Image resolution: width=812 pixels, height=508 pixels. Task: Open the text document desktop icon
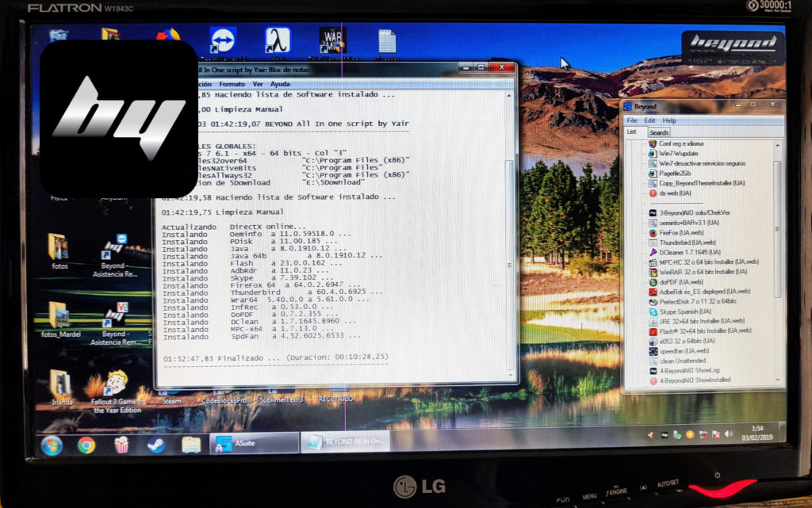pos(387,41)
